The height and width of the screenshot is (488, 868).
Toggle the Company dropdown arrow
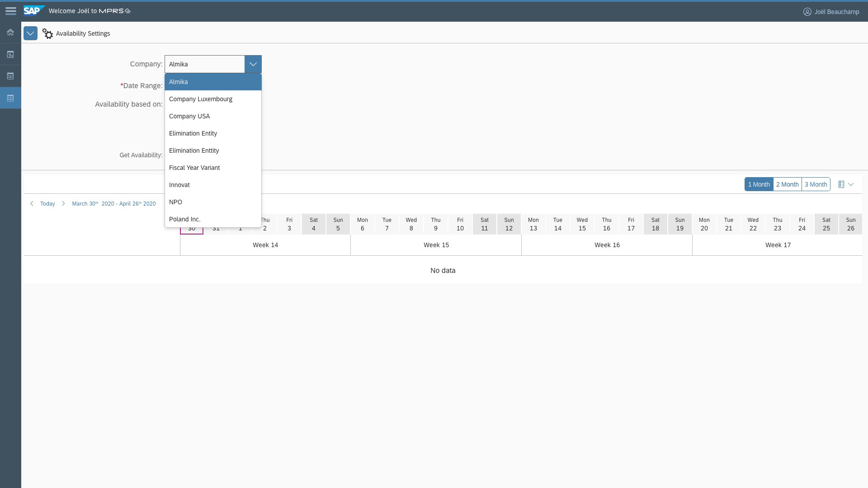(253, 64)
